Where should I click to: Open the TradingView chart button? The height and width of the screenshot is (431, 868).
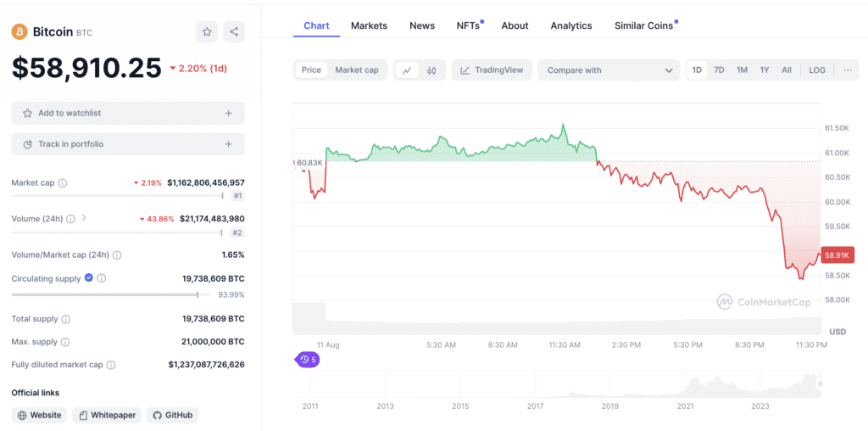(492, 70)
